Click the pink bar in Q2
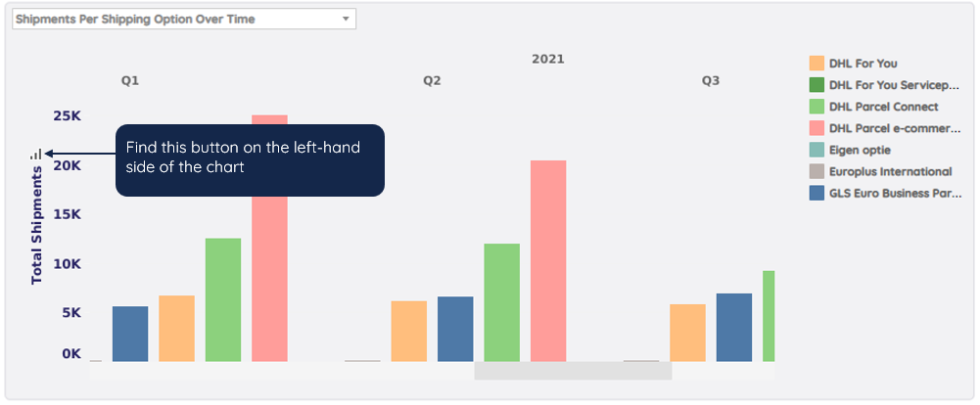 click(548, 261)
